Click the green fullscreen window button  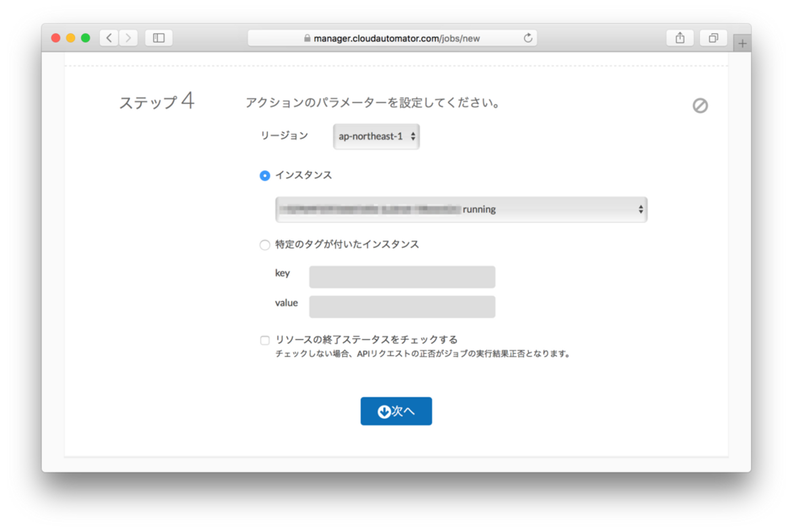pos(85,38)
